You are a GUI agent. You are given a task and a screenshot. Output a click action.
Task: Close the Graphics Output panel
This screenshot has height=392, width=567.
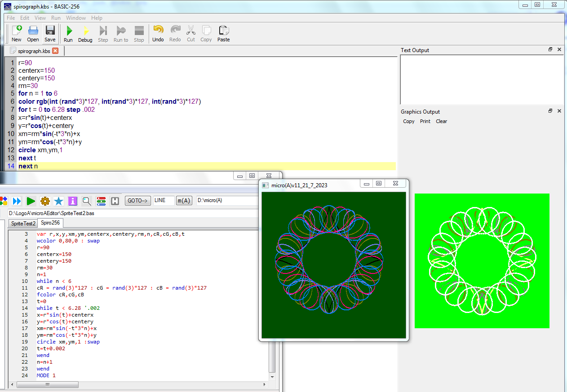click(x=559, y=111)
